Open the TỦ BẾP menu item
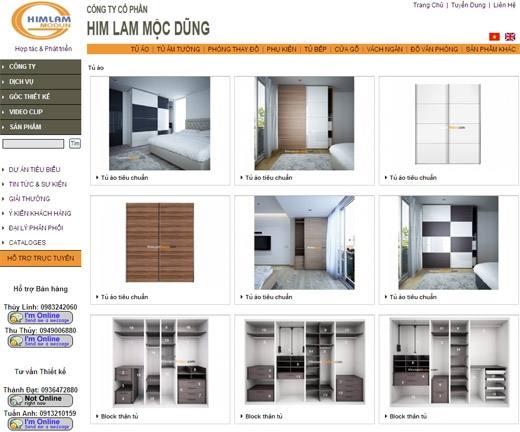 click(x=315, y=49)
